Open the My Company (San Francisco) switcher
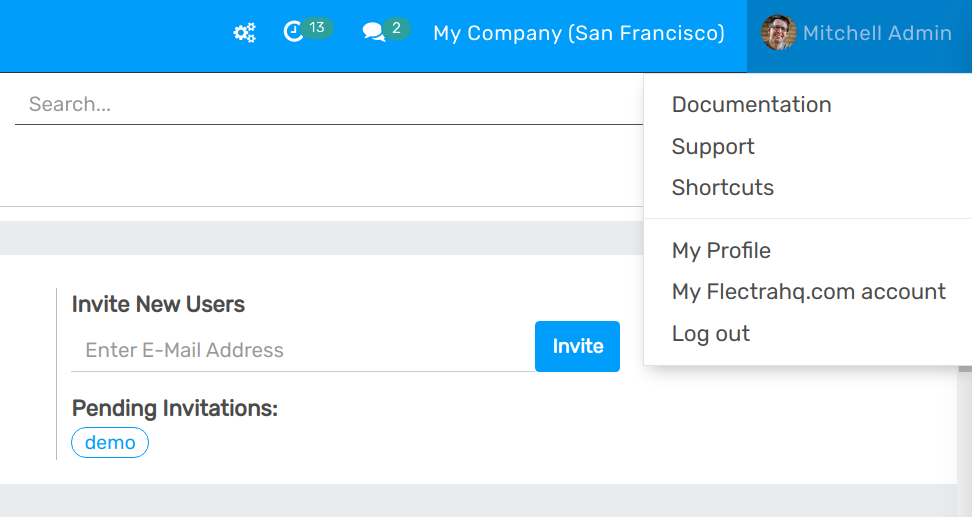The image size is (972, 517). pos(578,34)
